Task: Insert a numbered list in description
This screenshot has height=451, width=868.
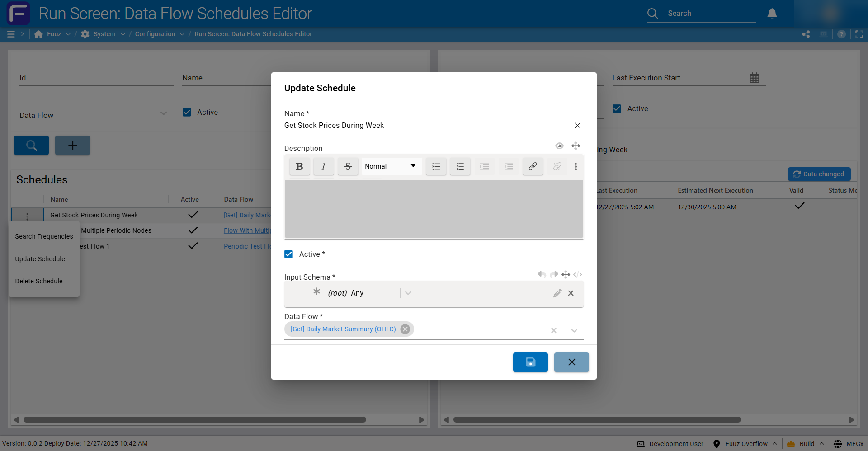Action: click(x=460, y=166)
